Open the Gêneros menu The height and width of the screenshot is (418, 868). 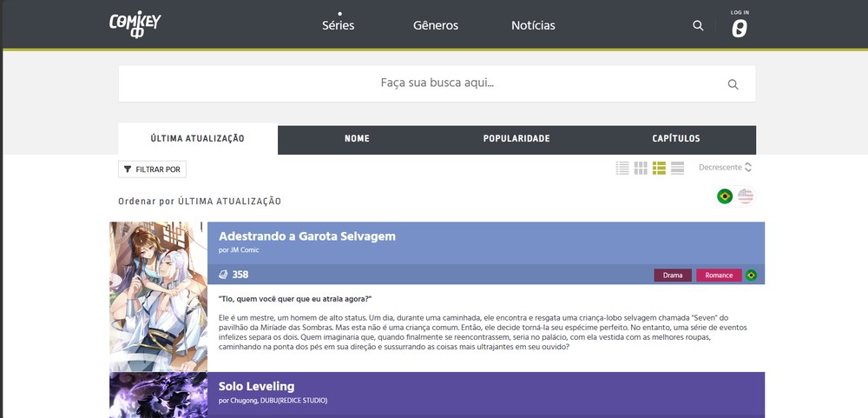point(436,25)
